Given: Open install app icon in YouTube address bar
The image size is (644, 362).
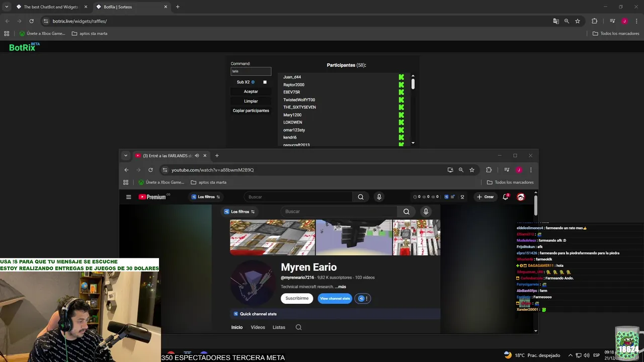Looking at the screenshot, I should click(x=450, y=170).
